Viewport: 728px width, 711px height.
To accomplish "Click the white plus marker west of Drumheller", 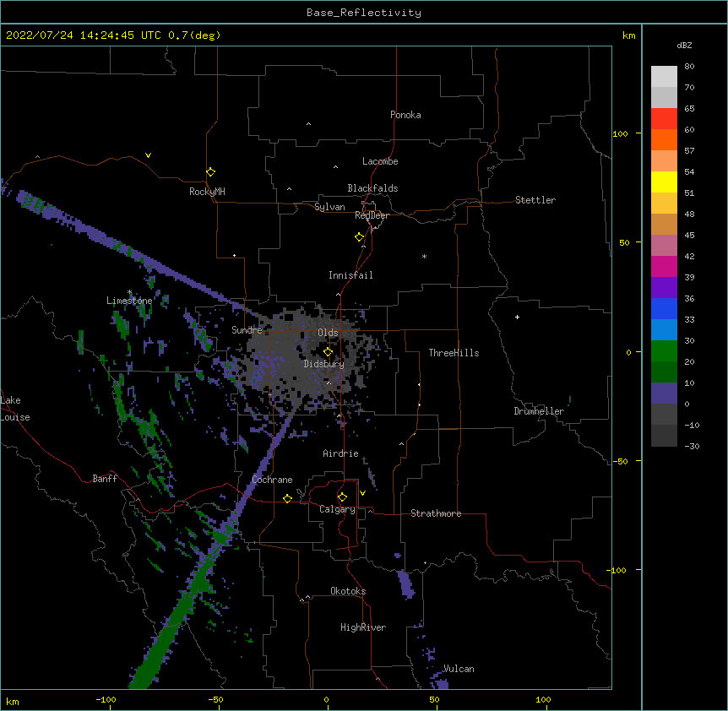I will point(517,317).
